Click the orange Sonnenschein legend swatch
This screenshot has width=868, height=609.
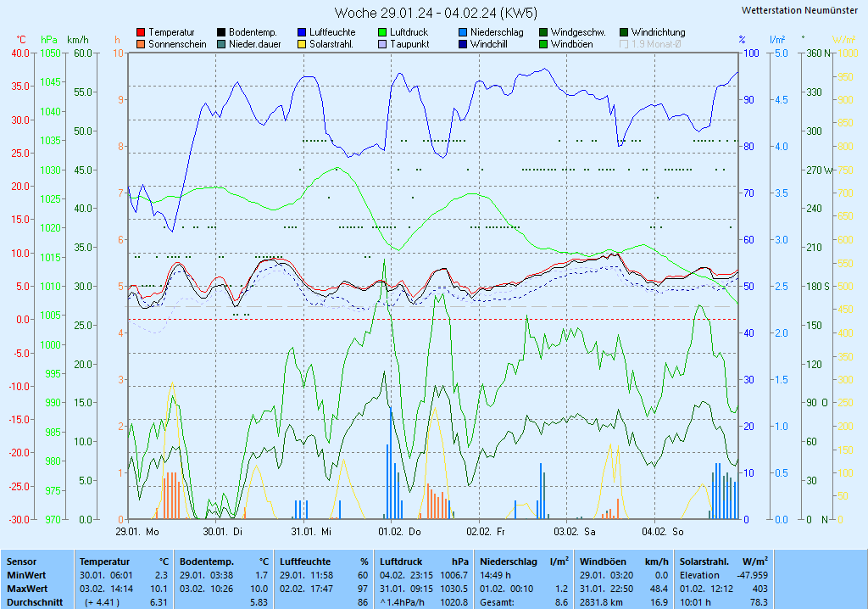[141, 44]
